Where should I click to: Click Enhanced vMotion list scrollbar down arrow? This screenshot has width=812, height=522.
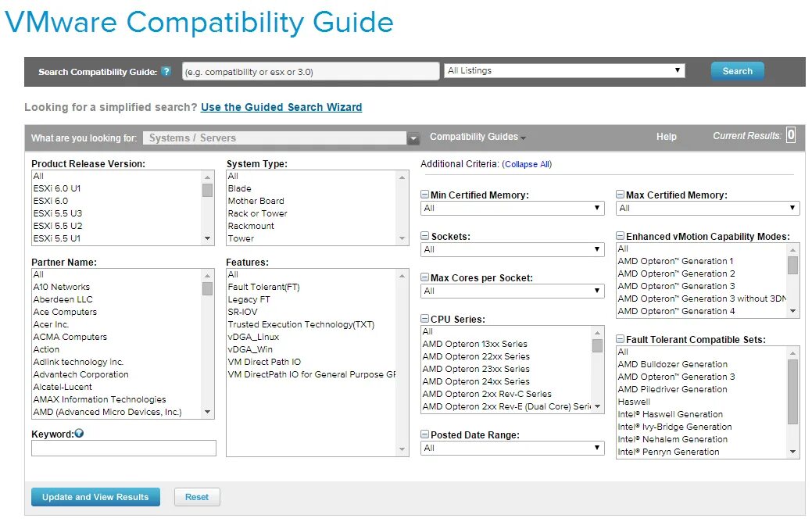[792, 311]
